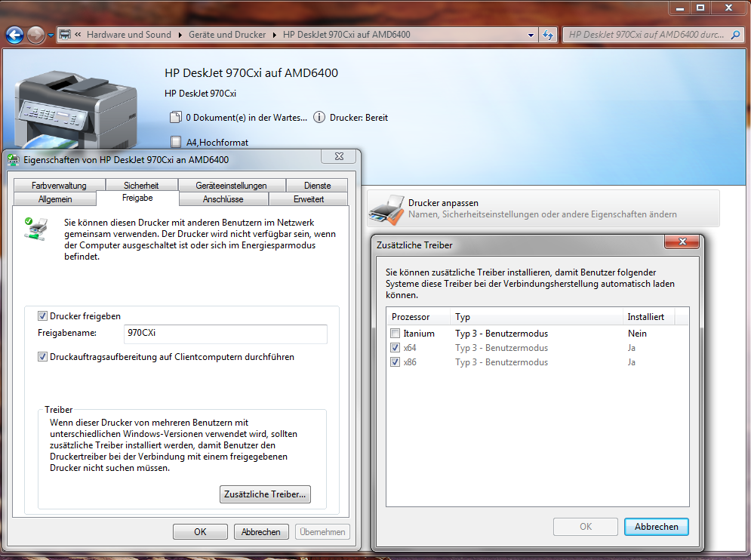Click the Hardware und Sound breadcrumb

click(x=129, y=35)
